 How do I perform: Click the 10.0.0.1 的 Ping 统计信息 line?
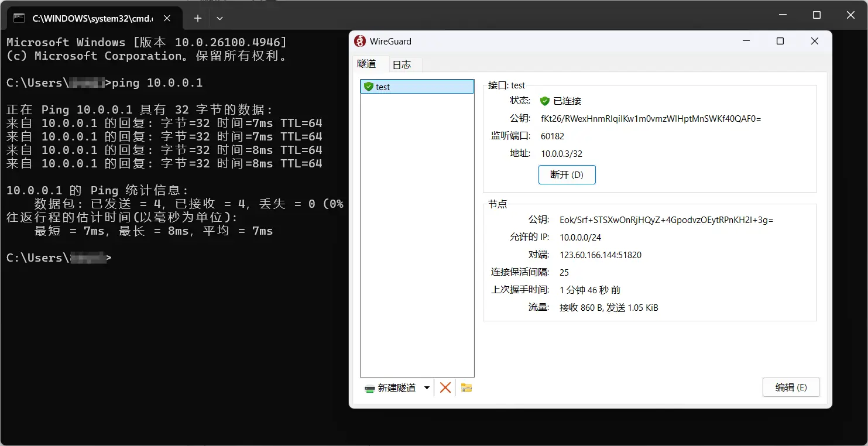98,190
